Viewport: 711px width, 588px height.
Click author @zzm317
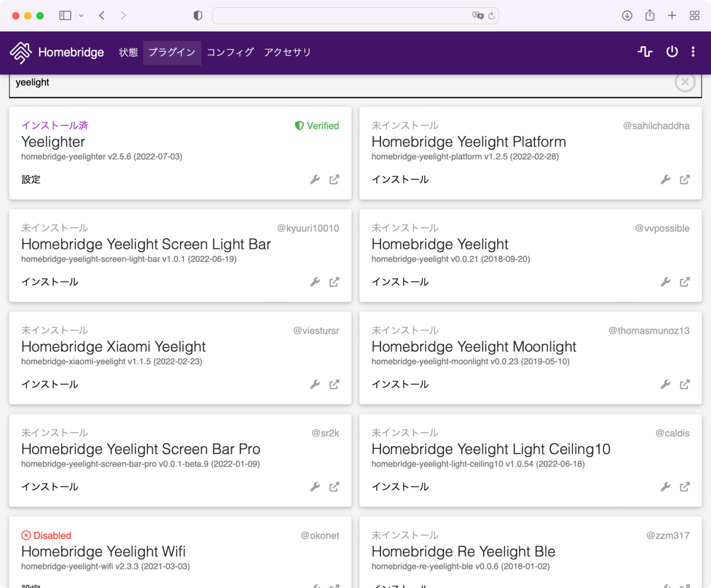668,535
